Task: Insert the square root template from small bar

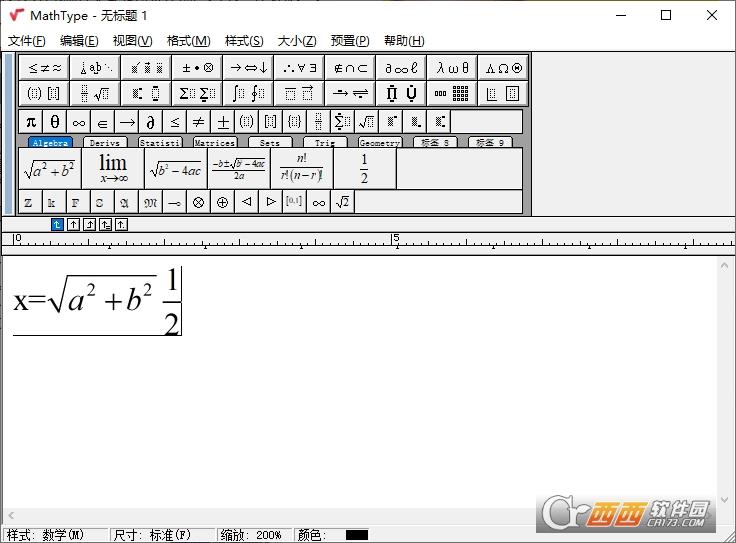Action: pos(367,122)
